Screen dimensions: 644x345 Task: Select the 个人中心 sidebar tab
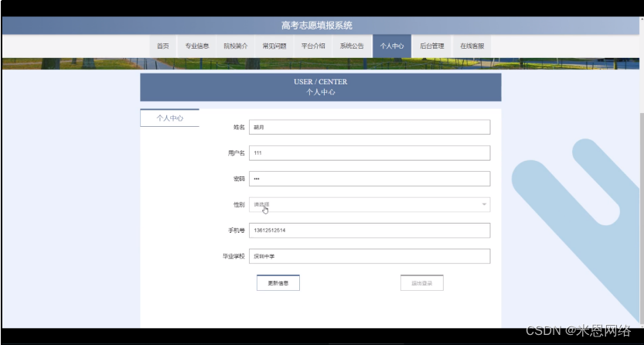coord(169,118)
